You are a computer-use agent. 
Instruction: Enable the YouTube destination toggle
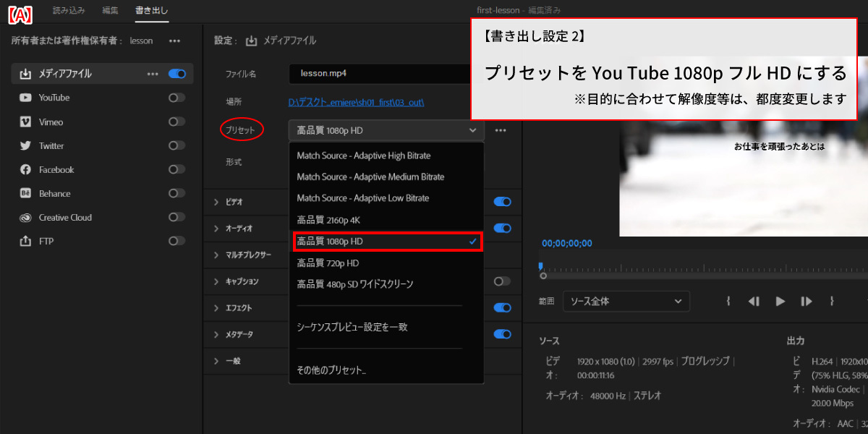point(176,98)
